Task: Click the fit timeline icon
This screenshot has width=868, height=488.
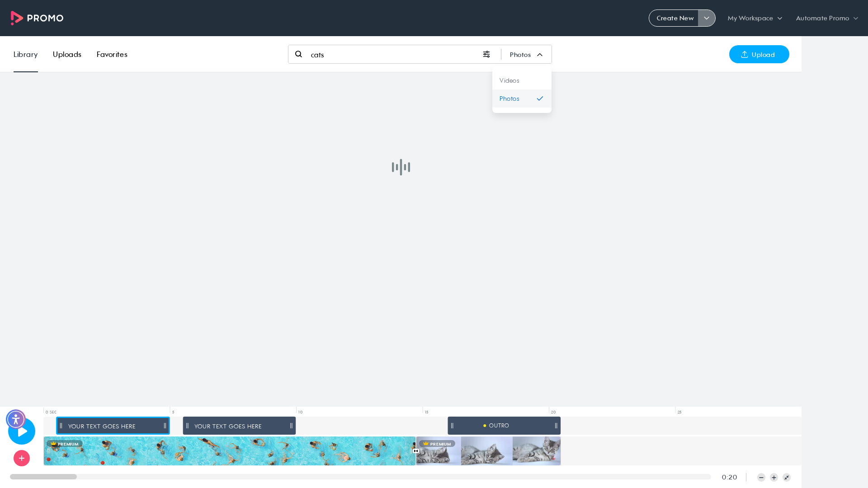Action: (x=787, y=478)
